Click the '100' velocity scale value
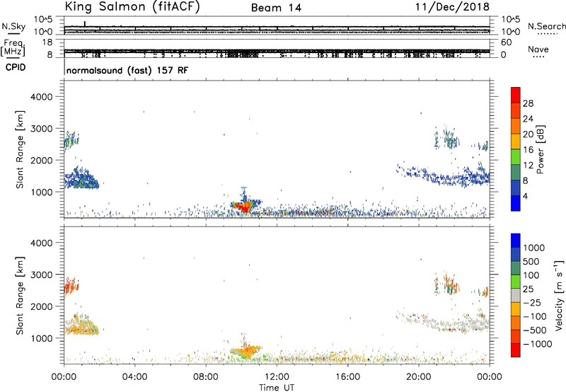The width and height of the screenshot is (566, 392). [x=531, y=275]
